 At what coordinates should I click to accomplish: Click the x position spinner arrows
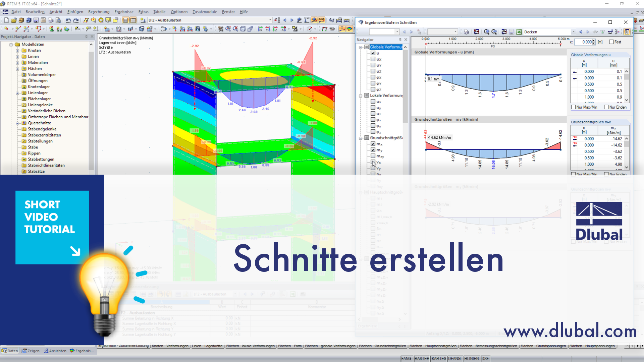pos(594,42)
